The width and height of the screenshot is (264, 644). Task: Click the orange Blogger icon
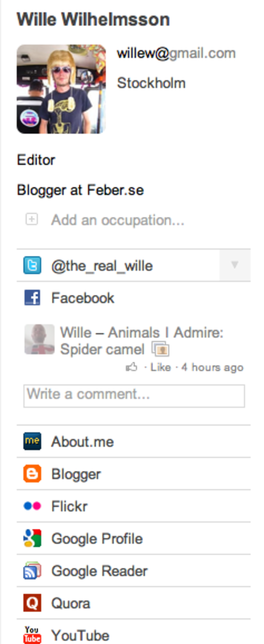32,474
